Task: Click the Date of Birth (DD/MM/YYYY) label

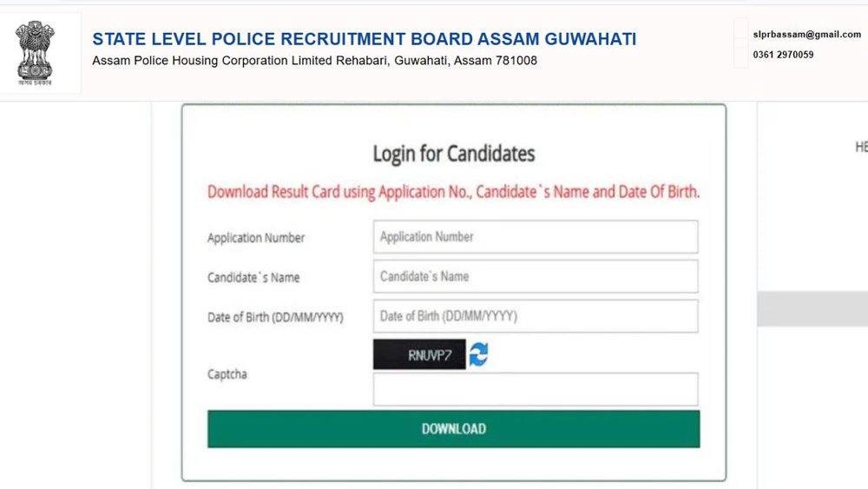Action: click(x=275, y=318)
